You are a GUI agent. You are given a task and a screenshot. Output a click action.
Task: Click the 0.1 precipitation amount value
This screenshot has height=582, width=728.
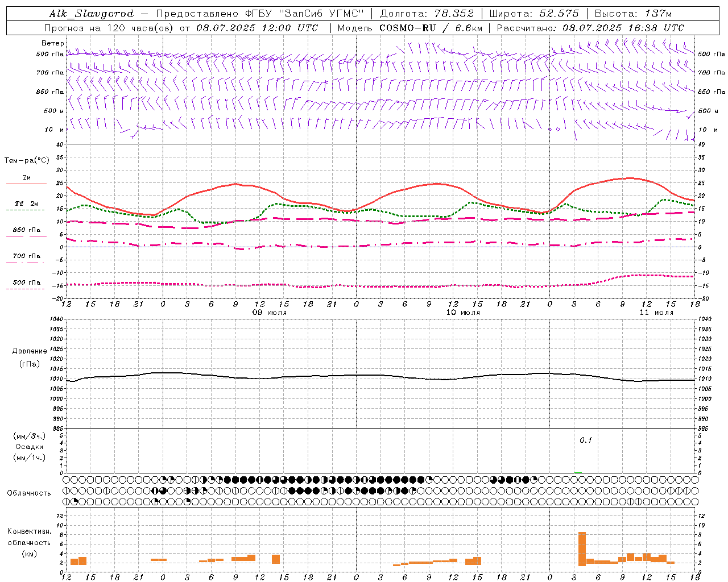point(586,440)
